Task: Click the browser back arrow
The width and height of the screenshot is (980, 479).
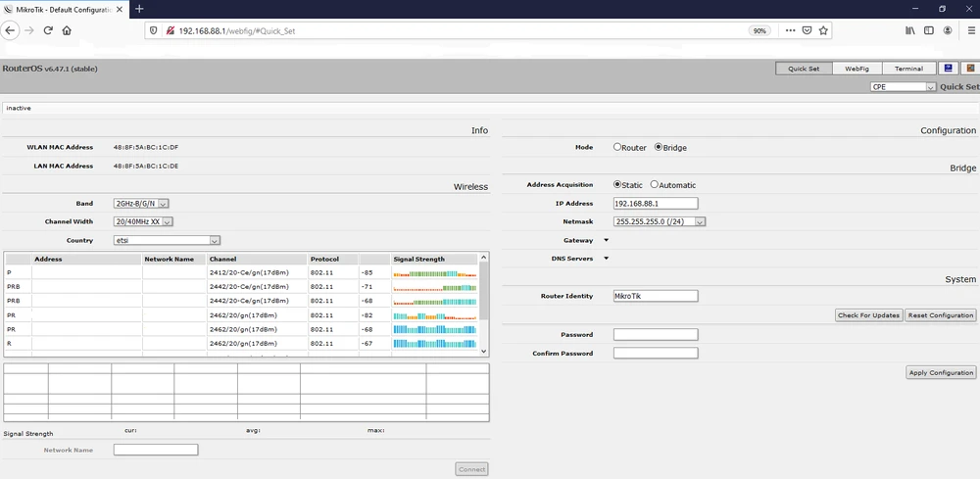Action: (x=10, y=30)
